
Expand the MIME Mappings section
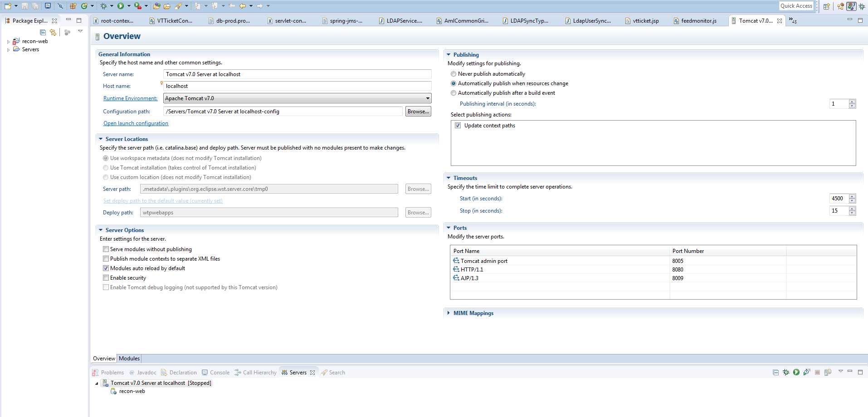[449, 313]
